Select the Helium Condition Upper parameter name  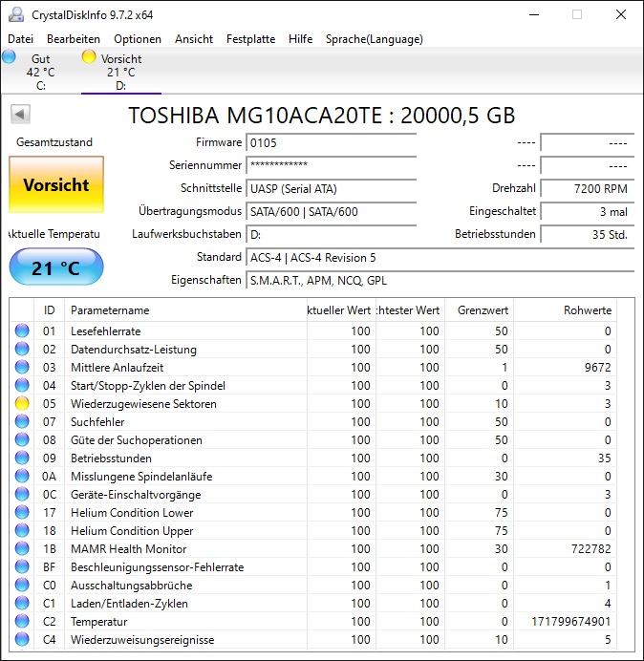[132, 531]
